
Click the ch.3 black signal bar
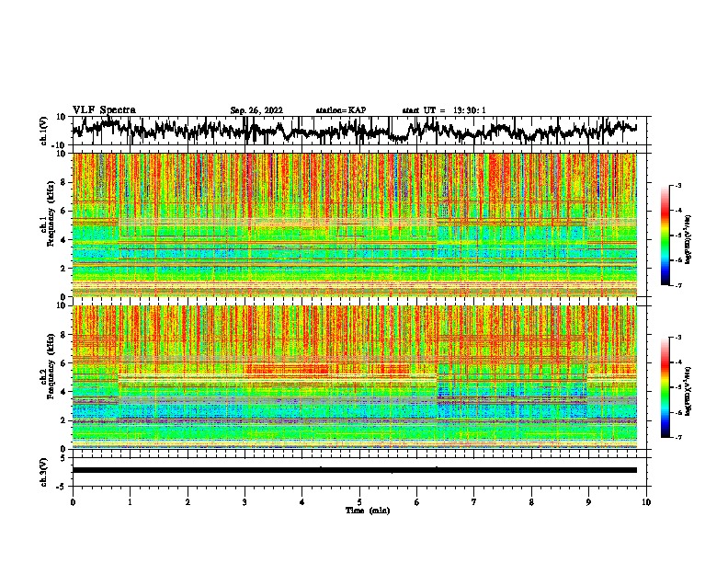(x=354, y=470)
